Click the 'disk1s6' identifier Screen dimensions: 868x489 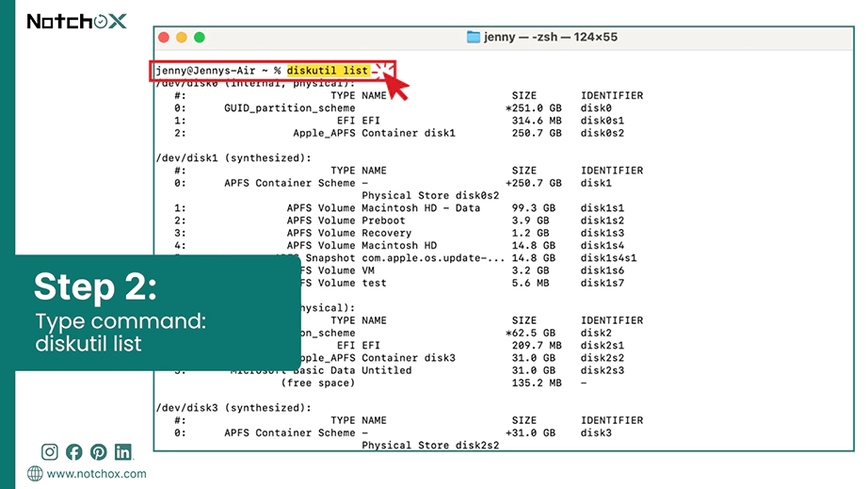tap(603, 270)
